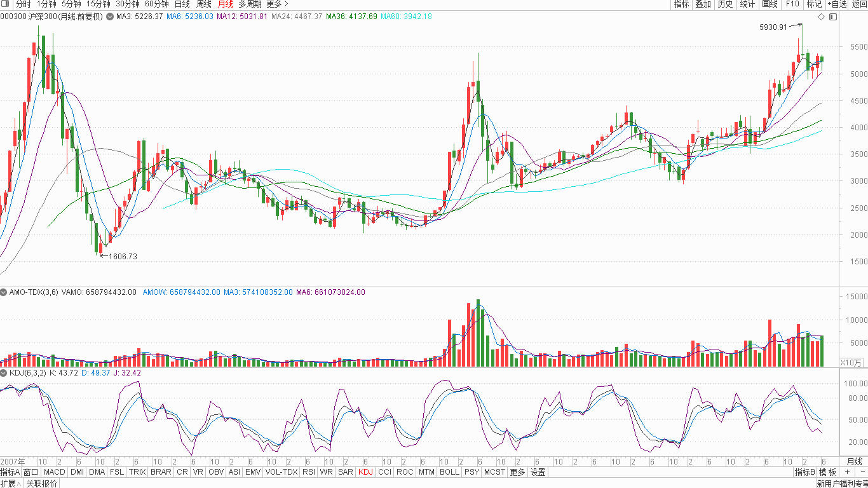This screenshot has width=868, height=488.
Task: Switch indicator to WR
Action: coord(326,472)
